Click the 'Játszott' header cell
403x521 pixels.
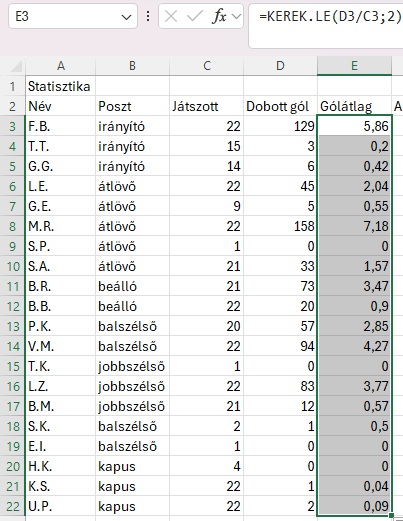pos(207,106)
